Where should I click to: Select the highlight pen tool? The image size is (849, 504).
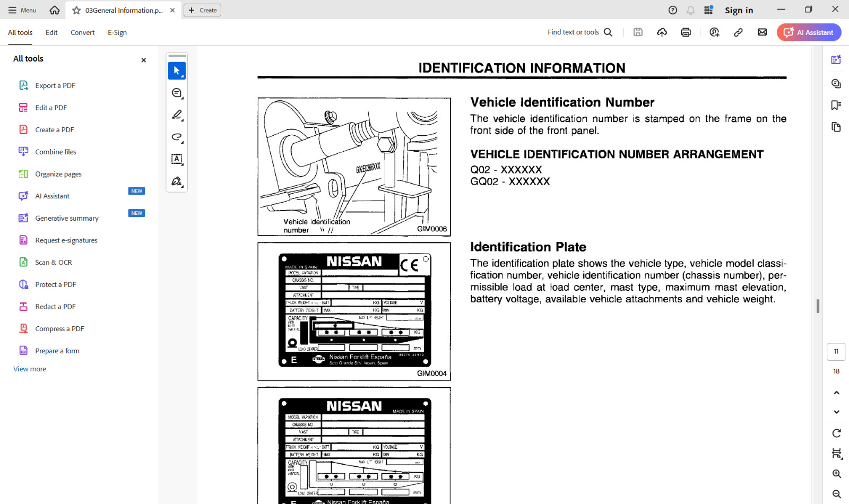click(177, 115)
